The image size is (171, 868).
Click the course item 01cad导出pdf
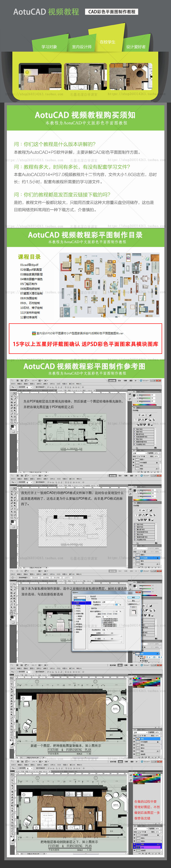[x=29, y=265]
